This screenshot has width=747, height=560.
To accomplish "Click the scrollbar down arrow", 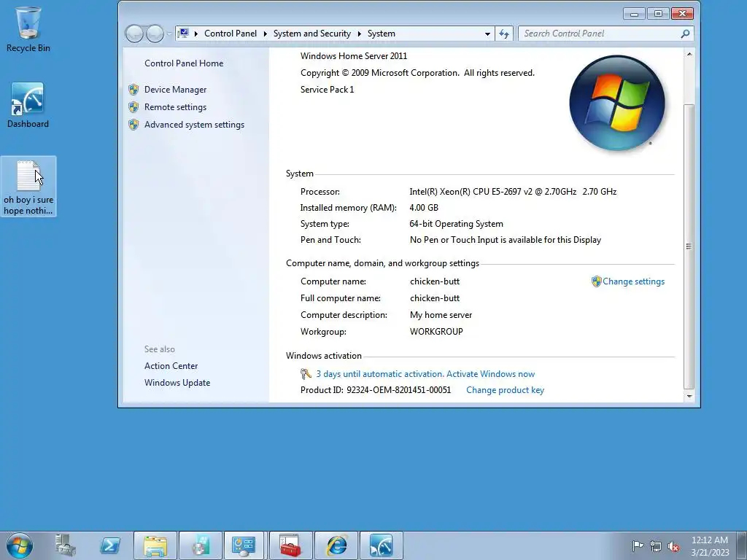I will (x=689, y=396).
